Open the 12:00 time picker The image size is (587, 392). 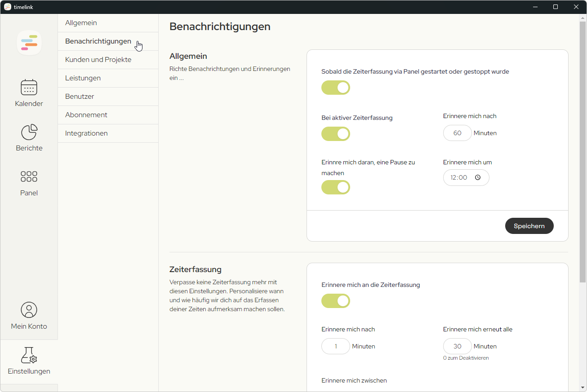[466, 177]
